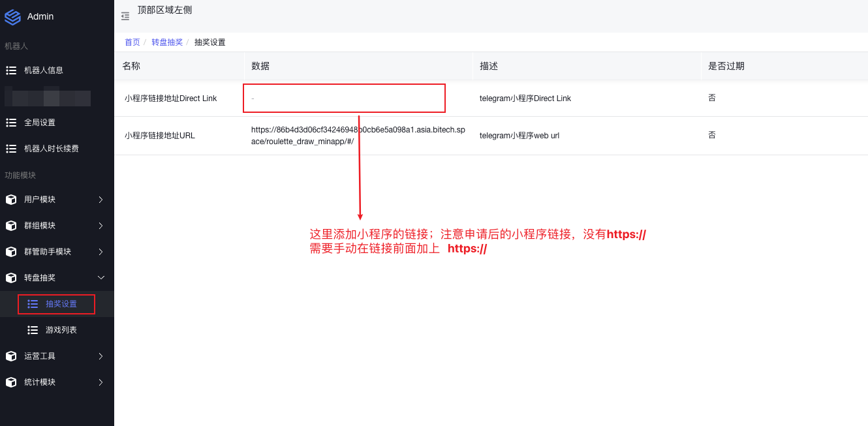Click the list icon beside 游戏列表
The image size is (868, 426).
point(33,330)
